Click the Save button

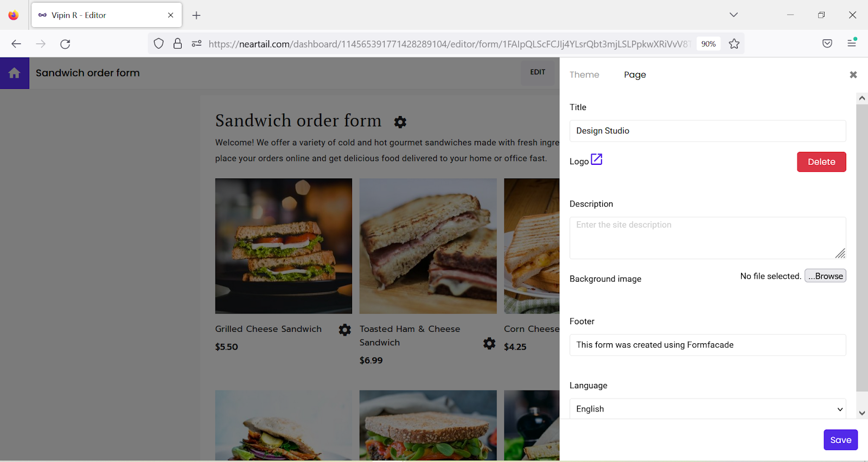click(840, 440)
